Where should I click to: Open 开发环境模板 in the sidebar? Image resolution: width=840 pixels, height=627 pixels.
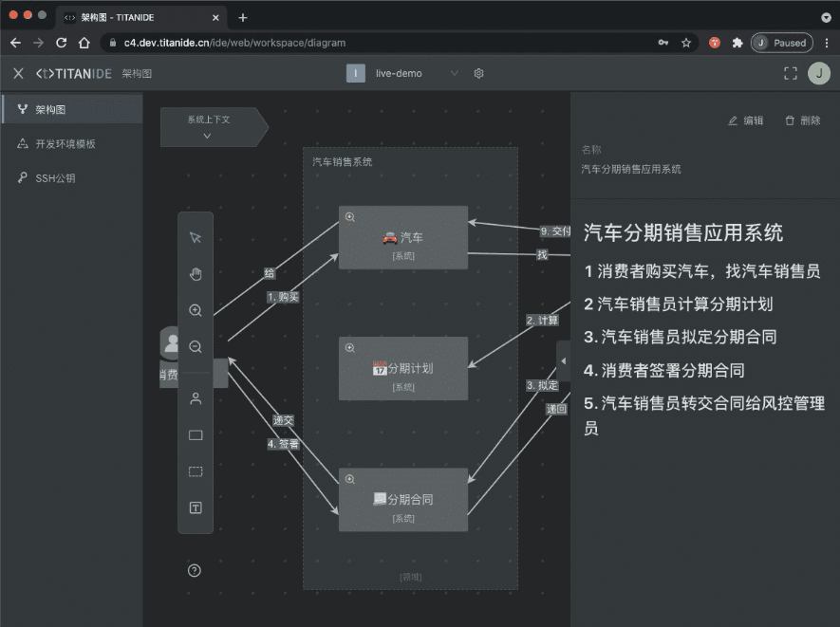(x=65, y=144)
